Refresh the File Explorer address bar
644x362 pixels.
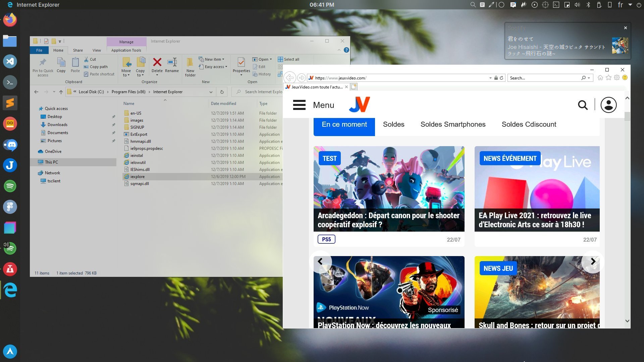pos(222,92)
